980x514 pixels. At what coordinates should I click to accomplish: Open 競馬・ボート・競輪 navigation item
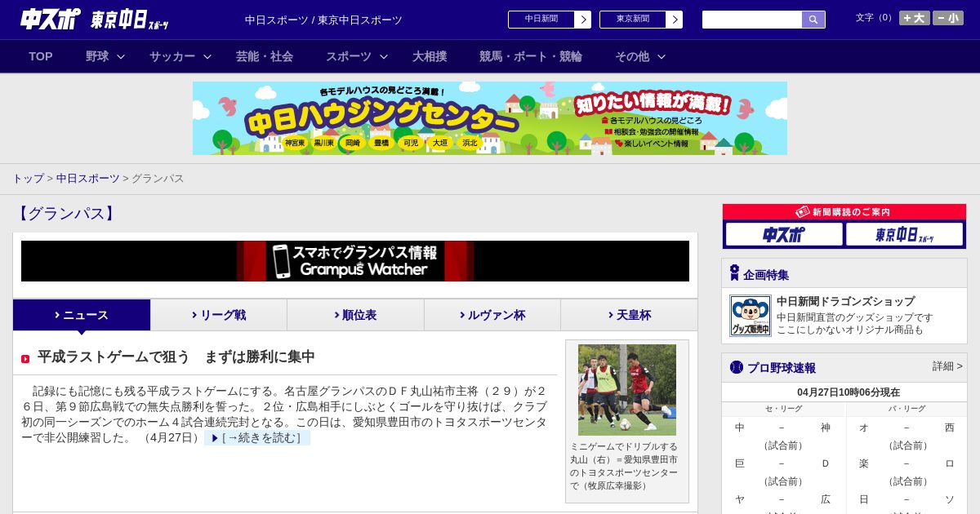click(531, 56)
